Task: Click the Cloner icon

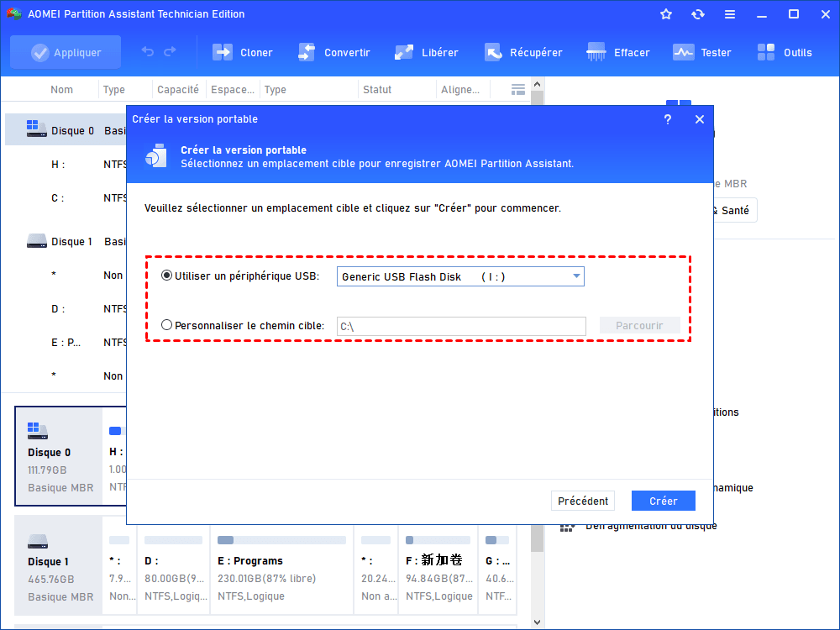Action: point(223,52)
